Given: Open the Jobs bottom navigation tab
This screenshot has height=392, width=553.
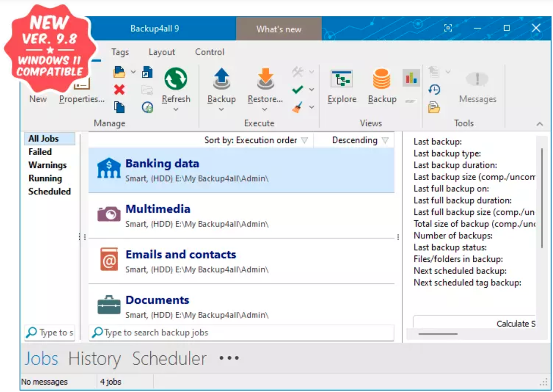Looking at the screenshot, I should coord(41,359).
